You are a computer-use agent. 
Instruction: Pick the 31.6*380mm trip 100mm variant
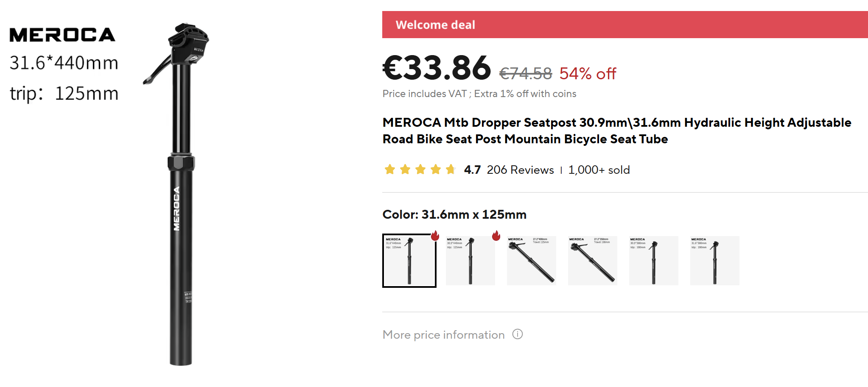tap(715, 261)
